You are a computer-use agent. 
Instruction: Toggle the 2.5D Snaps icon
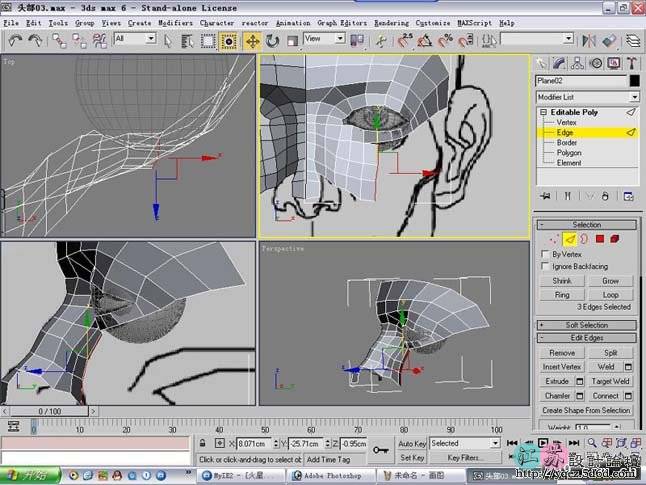405,40
